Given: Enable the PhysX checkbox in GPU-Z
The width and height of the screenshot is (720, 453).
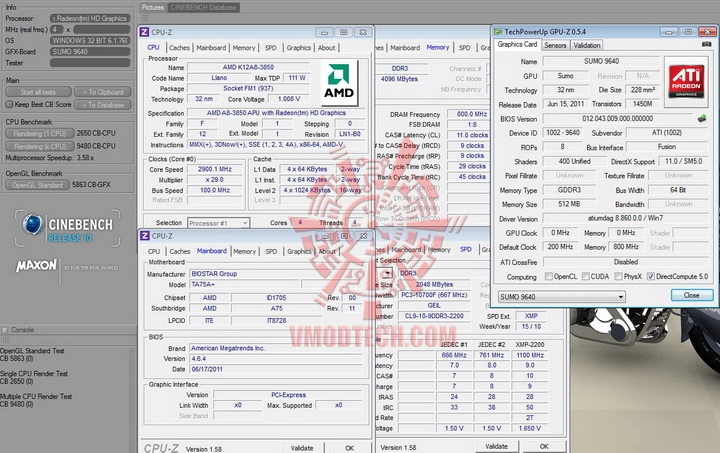Looking at the screenshot, I should pos(618,276).
